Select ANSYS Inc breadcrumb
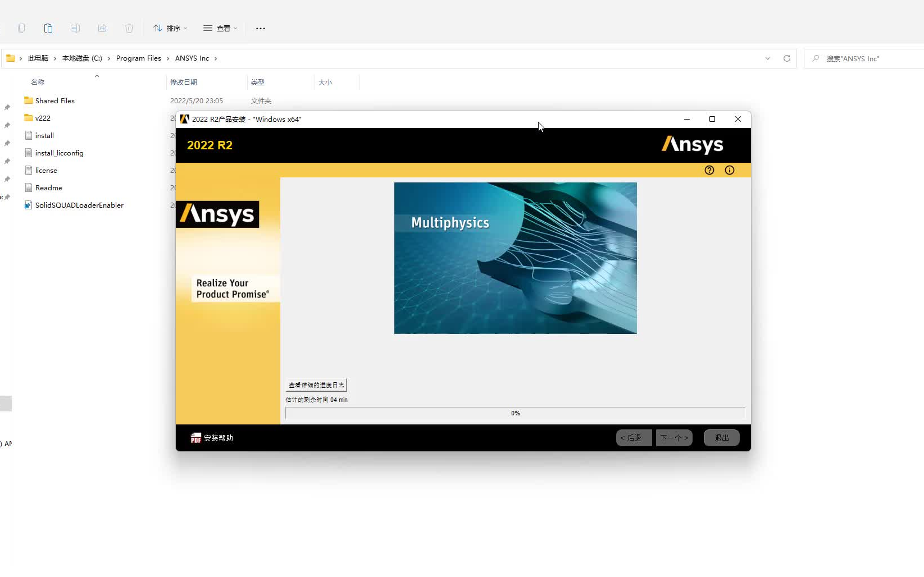Screen dimensions: 924x577 [x=192, y=58]
